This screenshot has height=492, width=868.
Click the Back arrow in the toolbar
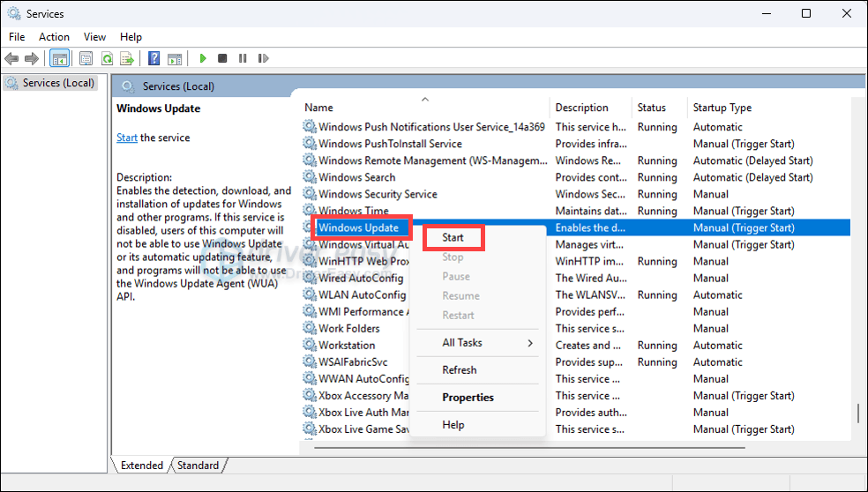pos(11,59)
